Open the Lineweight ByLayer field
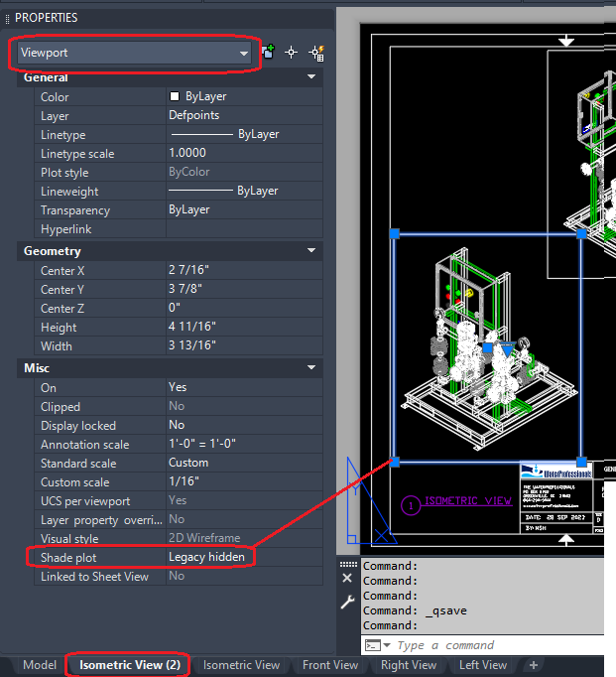Screen dimensions: 616x677 pyautogui.click(x=244, y=191)
